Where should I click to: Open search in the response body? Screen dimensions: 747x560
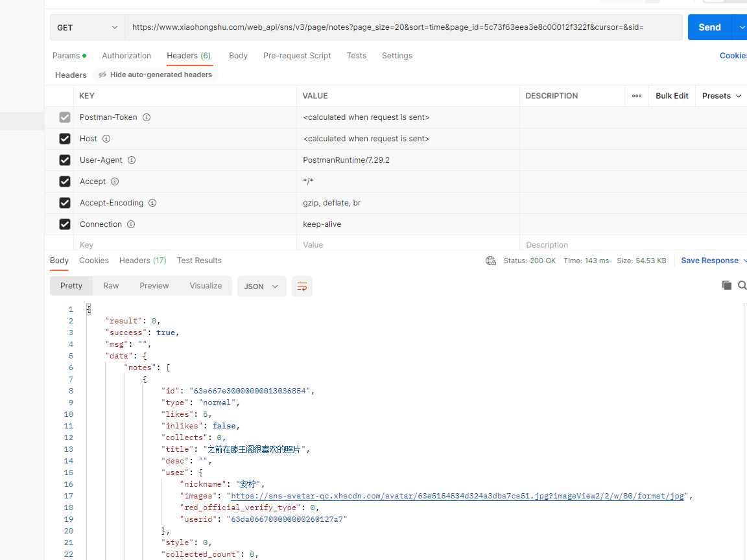click(x=742, y=285)
